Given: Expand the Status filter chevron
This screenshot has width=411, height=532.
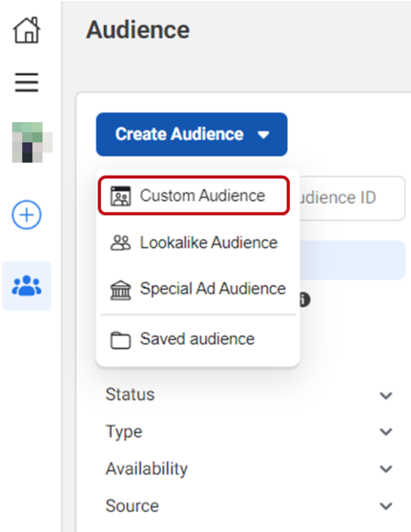Looking at the screenshot, I should [x=386, y=395].
